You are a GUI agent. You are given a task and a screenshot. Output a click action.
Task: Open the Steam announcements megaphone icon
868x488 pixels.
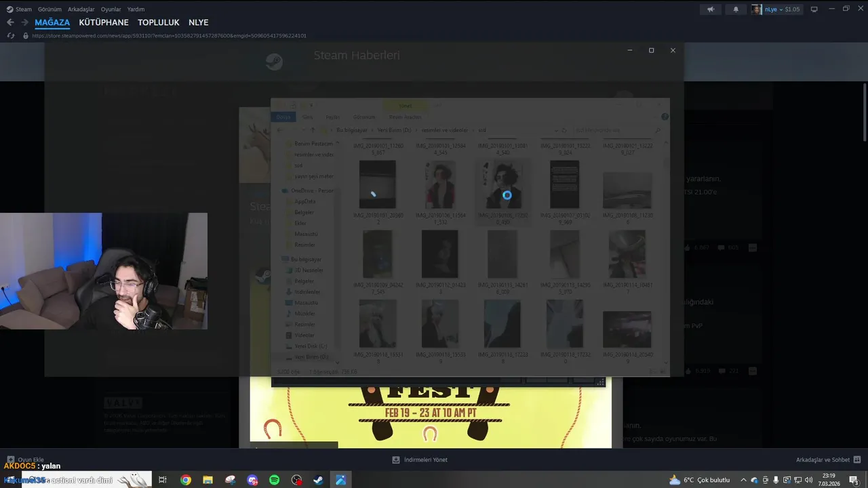tap(711, 9)
